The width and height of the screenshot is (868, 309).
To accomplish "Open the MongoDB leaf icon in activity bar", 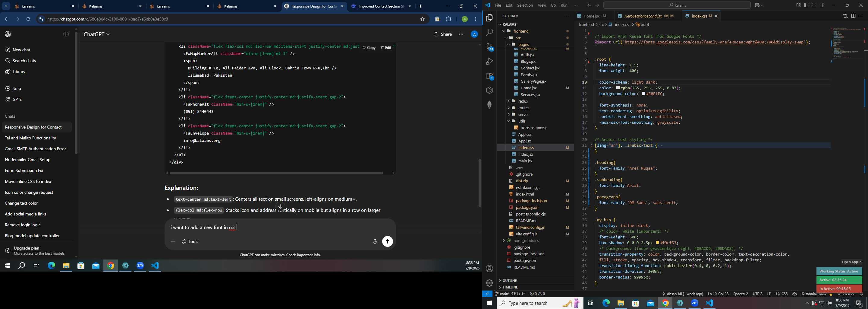I will click(x=489, y=105).
